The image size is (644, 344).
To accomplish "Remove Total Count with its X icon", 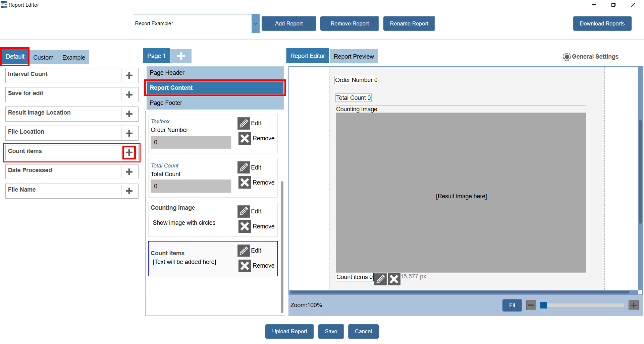I will click(x=245, y=183).
